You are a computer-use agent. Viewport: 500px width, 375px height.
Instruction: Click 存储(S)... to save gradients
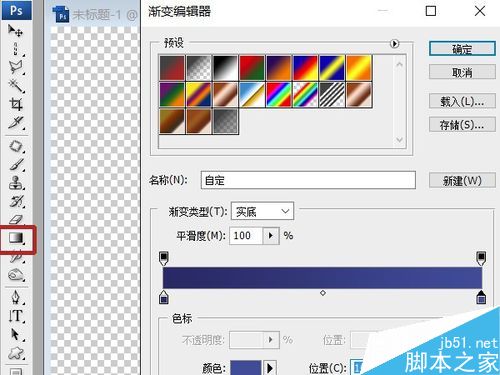coord(462,125)
